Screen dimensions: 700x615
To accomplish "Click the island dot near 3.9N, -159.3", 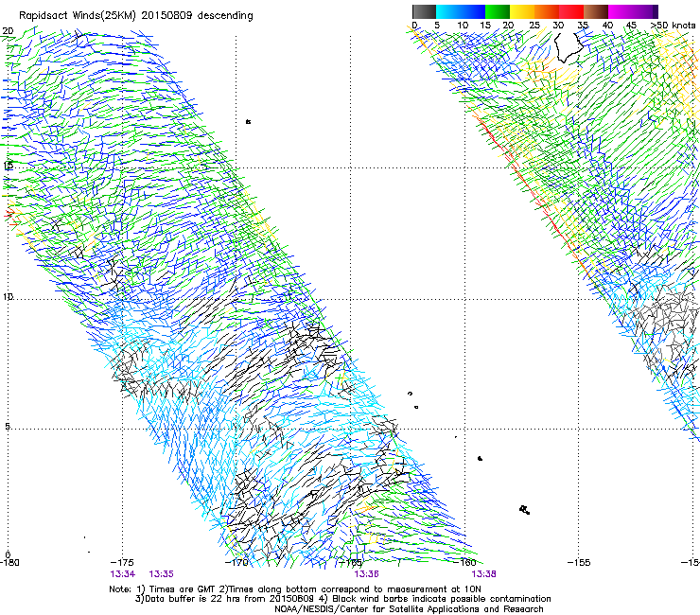I will [480, 458].
